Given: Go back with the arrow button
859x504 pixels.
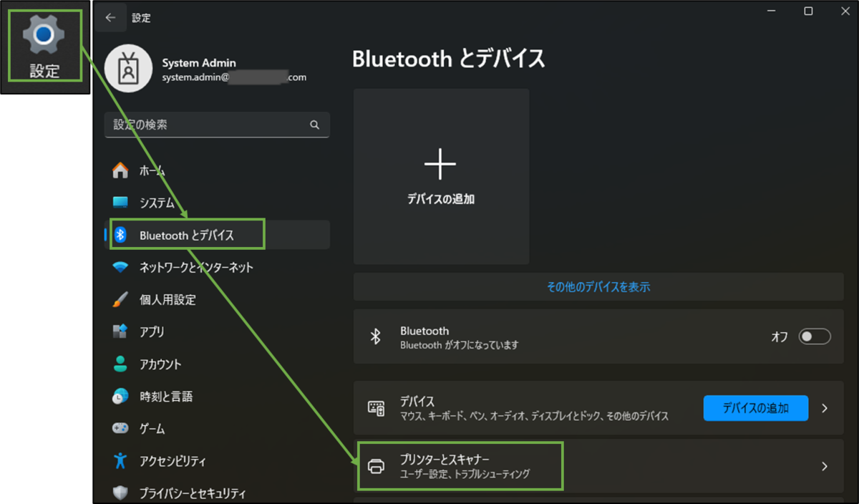Looking at the screenshot, I should click(110, 18).
